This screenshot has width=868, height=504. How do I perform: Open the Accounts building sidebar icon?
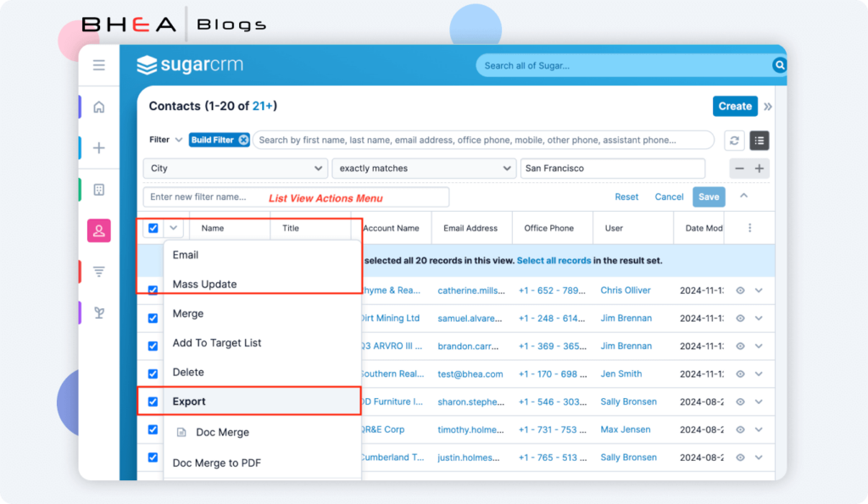(99, 190)
